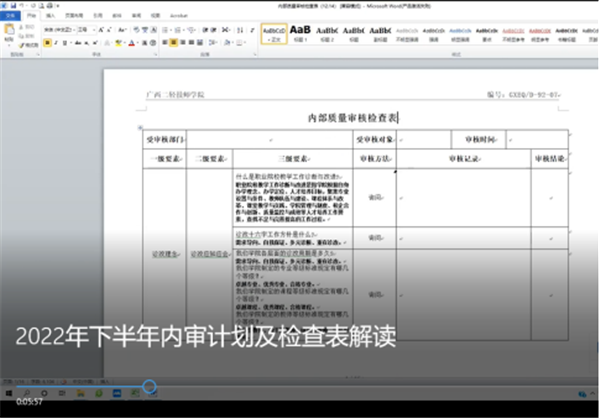Viewport: 600px width, 418px height.
Task: Expand the Bullets list dropdown
Action: tap(171, 30)
